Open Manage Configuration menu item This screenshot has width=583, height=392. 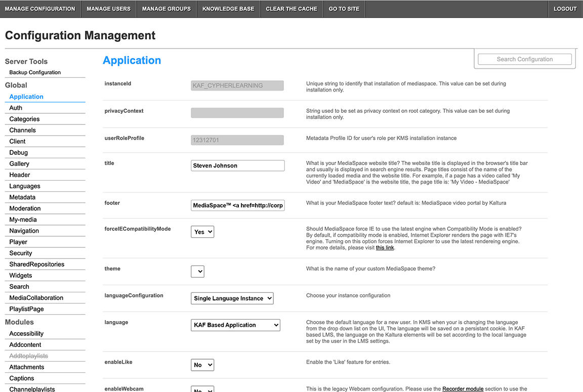click(x=40, y=9)
